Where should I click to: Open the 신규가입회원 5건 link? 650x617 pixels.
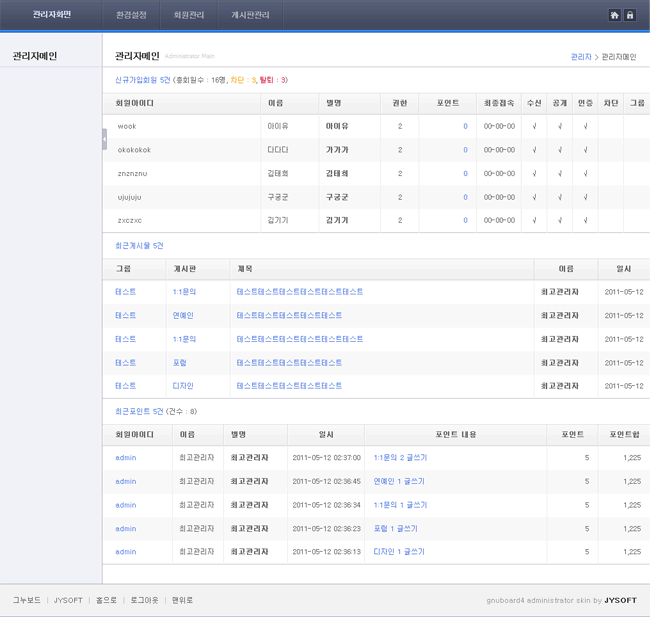142,80
